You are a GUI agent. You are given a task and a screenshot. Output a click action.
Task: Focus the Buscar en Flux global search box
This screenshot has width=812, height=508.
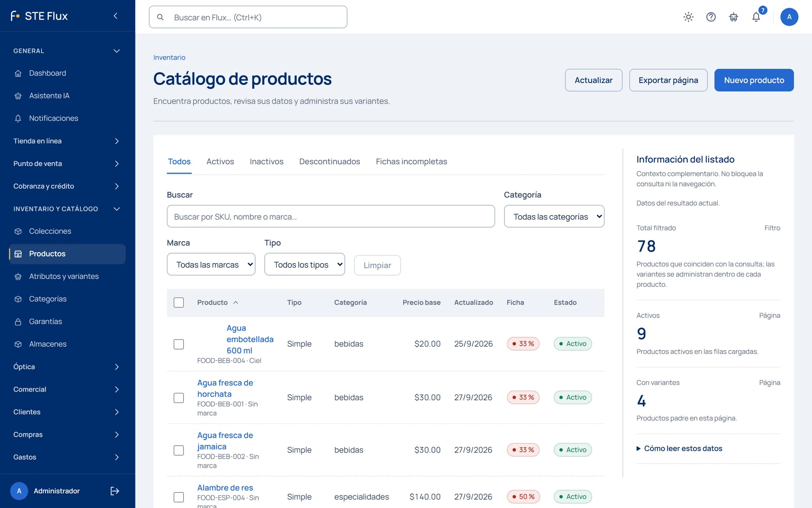point(248,17)
